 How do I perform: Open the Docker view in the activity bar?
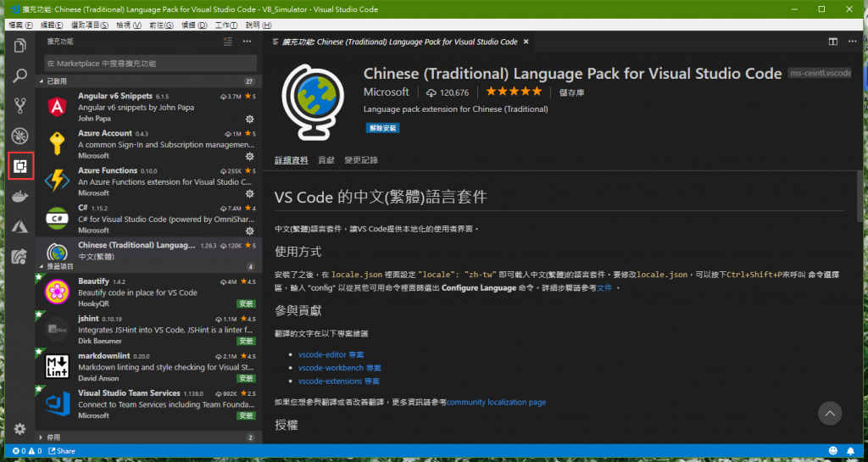(20, 196)
